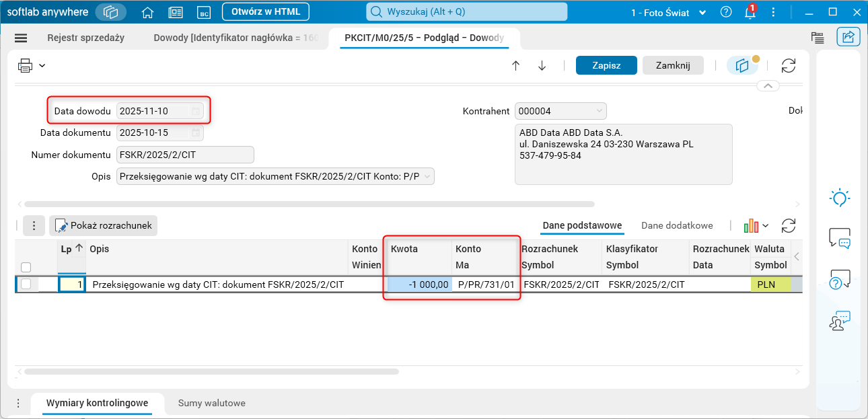Click the notification bell icon
868x419 pixels.
click(x=749, y=12)
